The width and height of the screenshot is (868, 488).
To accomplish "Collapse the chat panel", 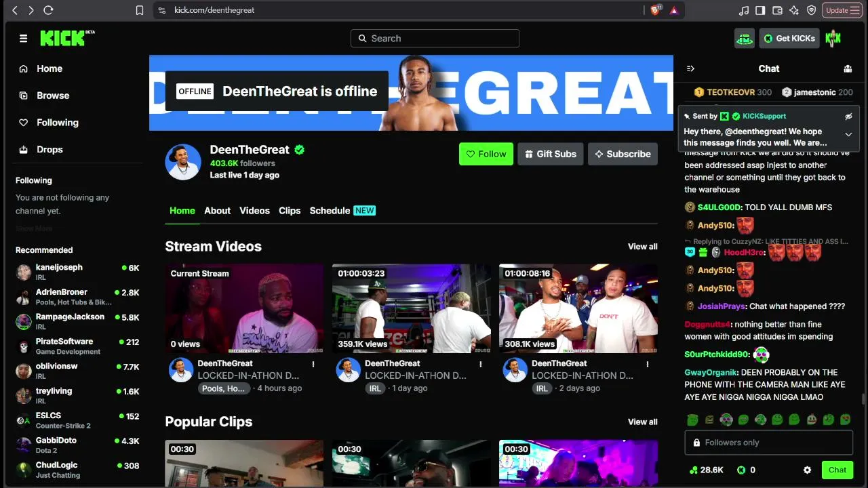I will (x=690, y=68).
